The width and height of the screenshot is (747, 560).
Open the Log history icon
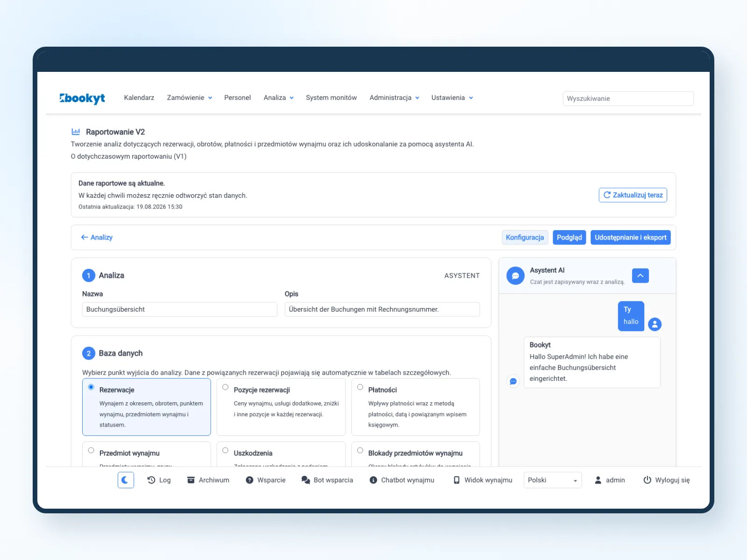pos(151,480)
